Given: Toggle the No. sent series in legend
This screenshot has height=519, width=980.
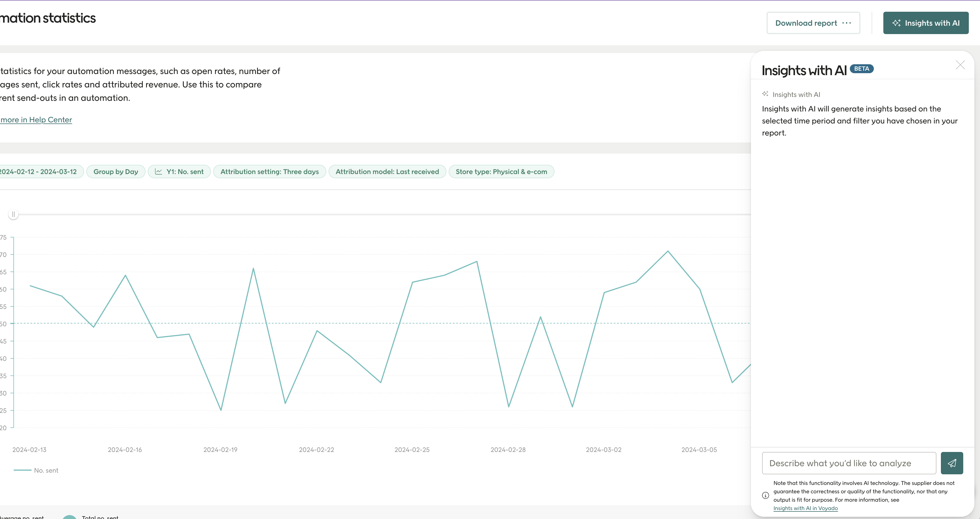Looking at the screenshot, I should pos(46,470).
